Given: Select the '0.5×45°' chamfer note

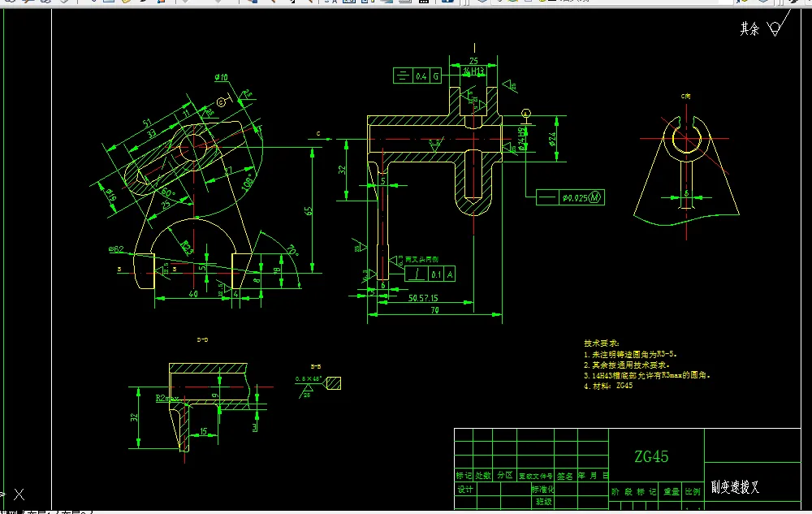Looking at the screenshot, I should (308, 379).
